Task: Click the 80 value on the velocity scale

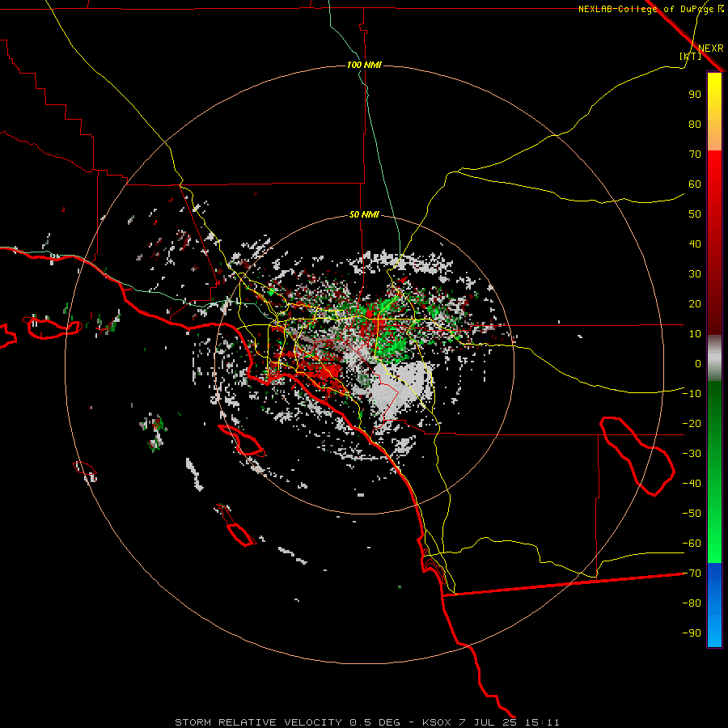Action: pos(695,125)
